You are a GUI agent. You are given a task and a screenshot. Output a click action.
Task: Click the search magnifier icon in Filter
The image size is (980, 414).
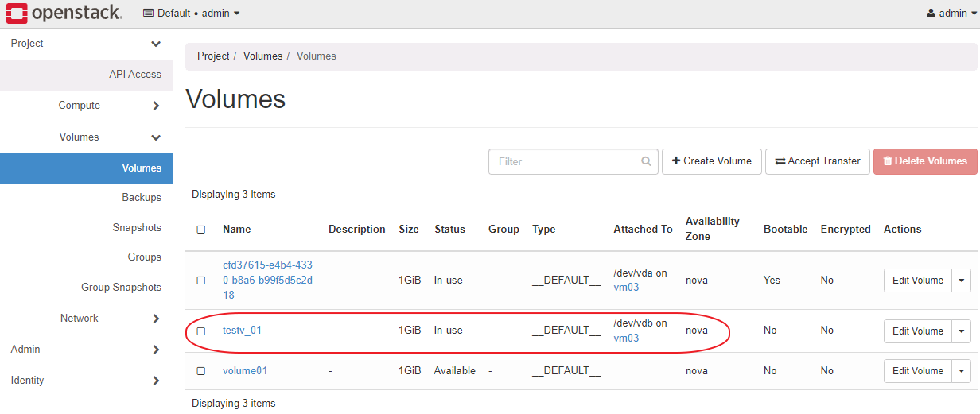coord(646,161)
